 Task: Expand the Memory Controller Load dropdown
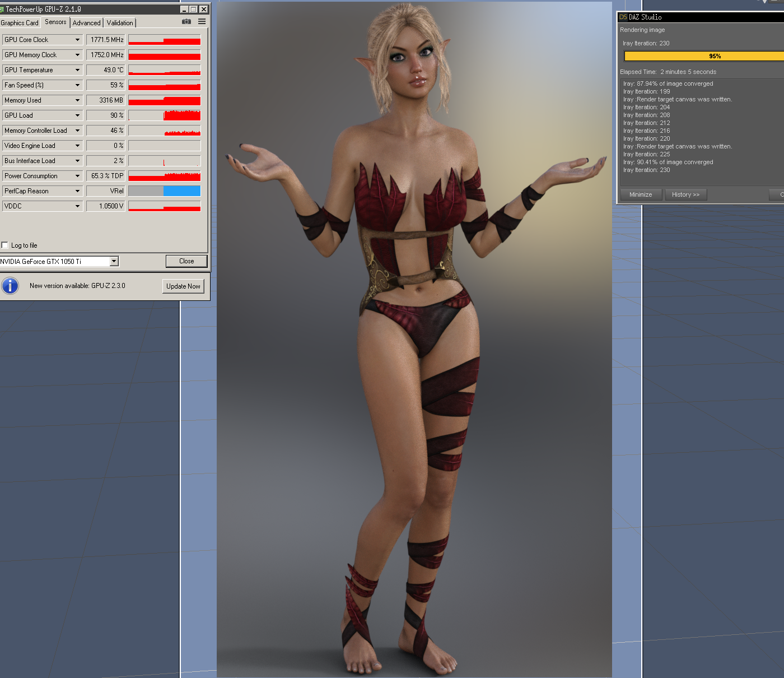coord(77,131)
